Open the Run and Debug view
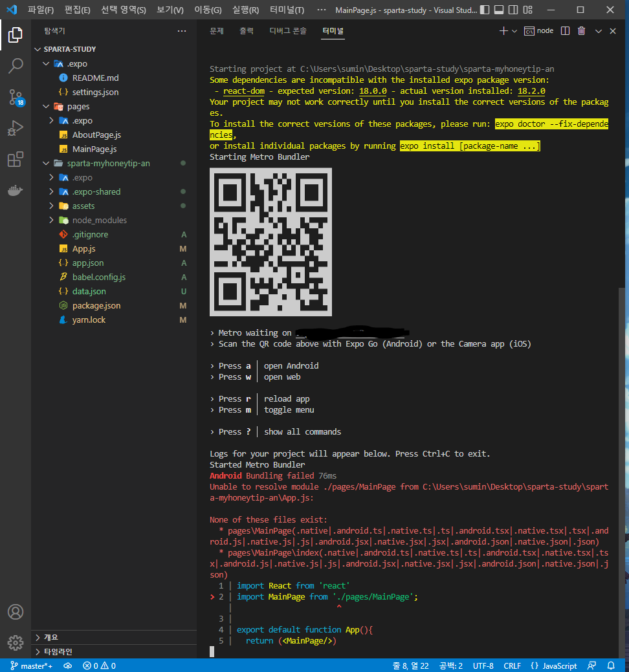This screenshot has width=629, height=672. pyautogui.click(x=16, y=128)
